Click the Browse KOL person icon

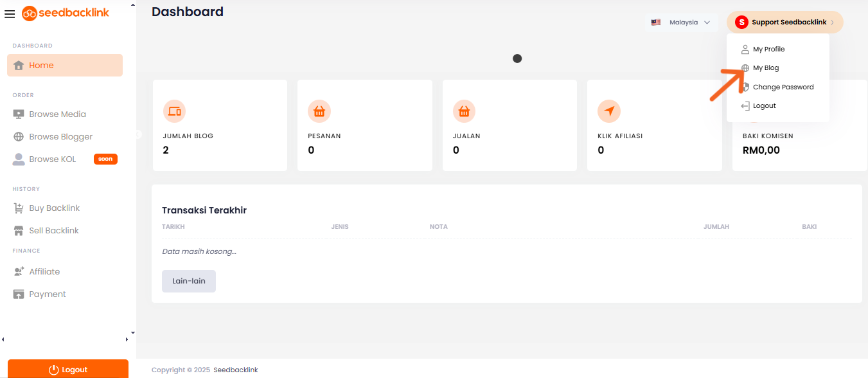click(19, 159)
